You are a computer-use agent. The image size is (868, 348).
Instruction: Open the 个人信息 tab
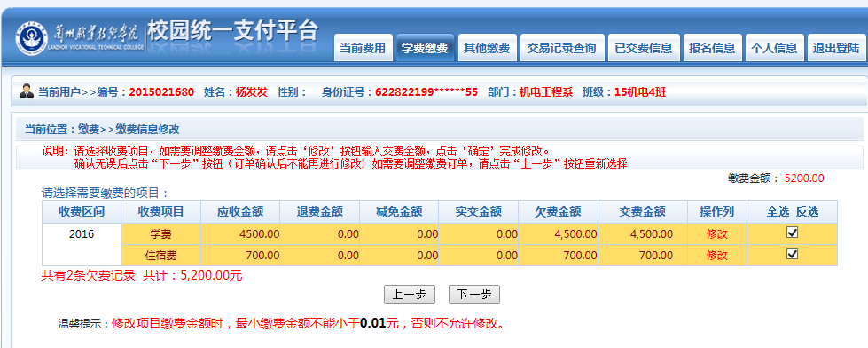pyautogui.click(x=774, y=48)
